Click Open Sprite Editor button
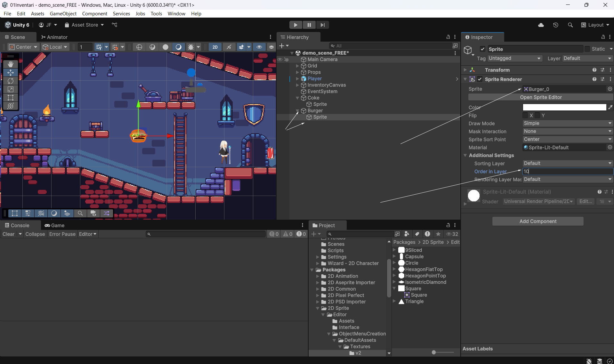Screen dimensions: 614x364 pyautogui.click(x=541, y=97)
